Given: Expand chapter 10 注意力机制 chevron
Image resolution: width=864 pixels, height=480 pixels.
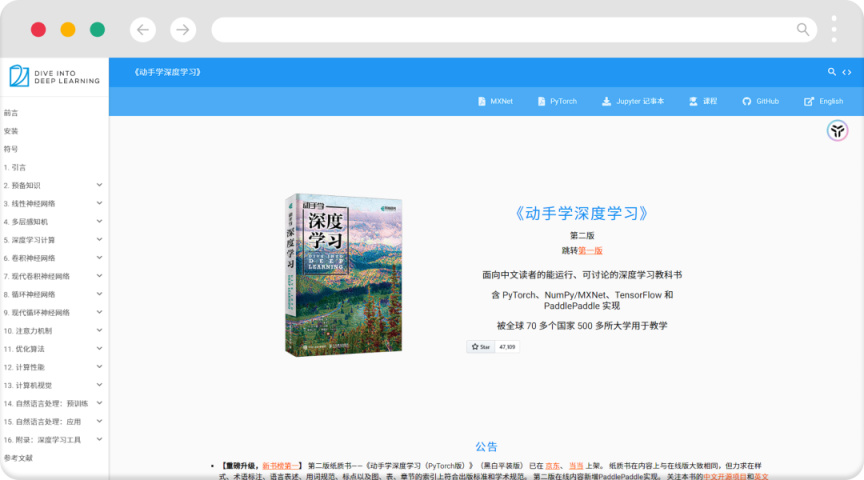Looking at the screenshot, I should pos(99,331).
